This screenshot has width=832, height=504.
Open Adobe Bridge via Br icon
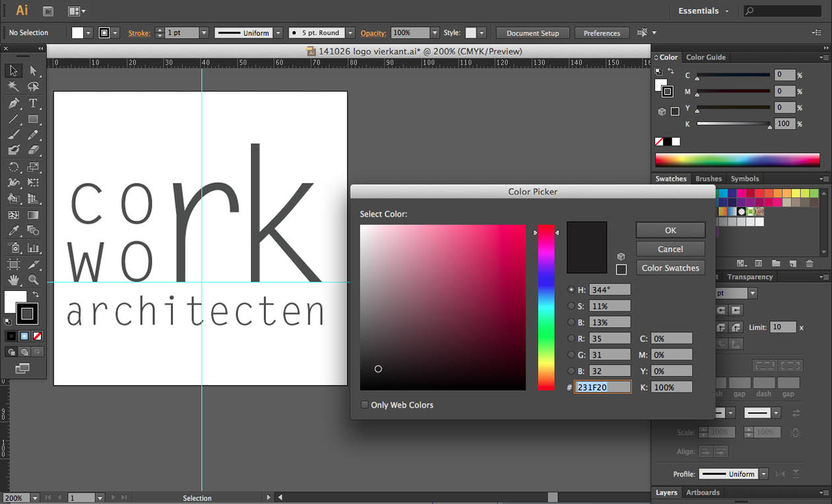click(48, 11)
